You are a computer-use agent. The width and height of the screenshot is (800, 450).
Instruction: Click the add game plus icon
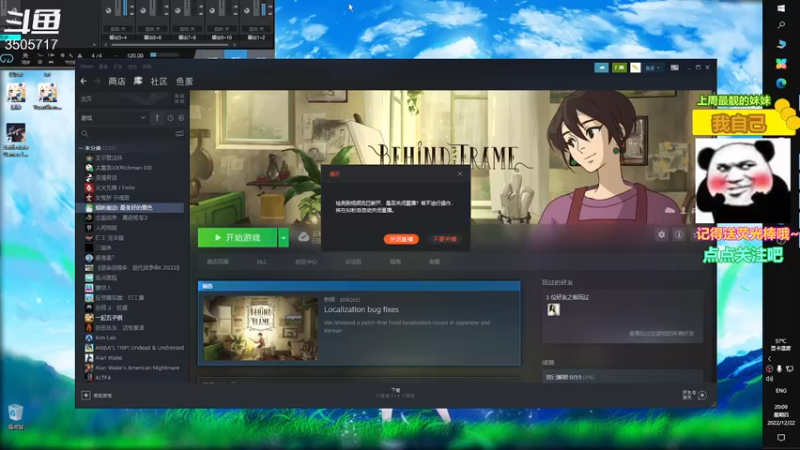[86, 395]
